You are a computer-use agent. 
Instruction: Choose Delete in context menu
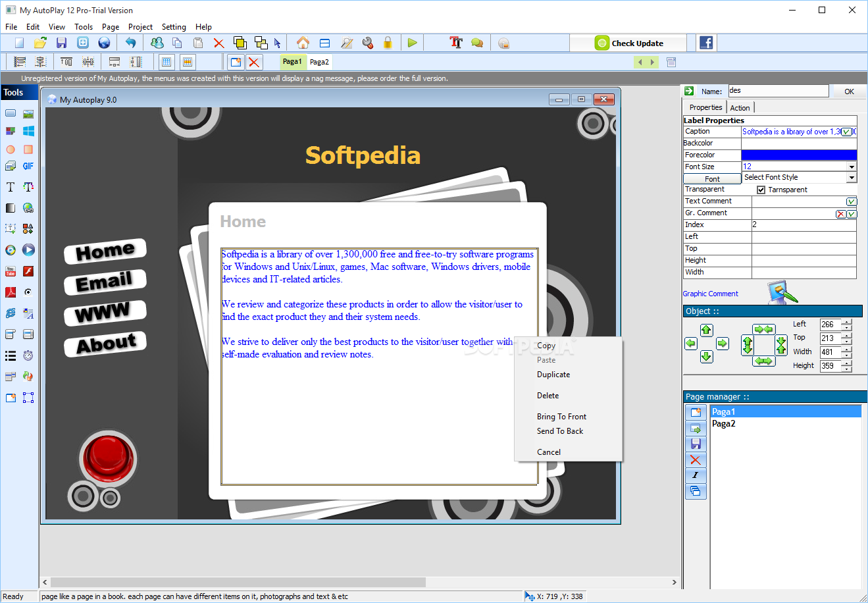[x=548, y=396]
